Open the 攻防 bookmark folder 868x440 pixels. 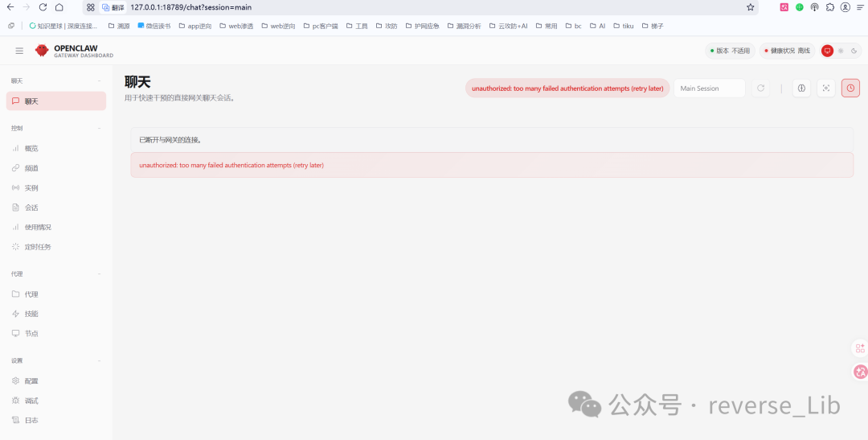click(387, 26)
